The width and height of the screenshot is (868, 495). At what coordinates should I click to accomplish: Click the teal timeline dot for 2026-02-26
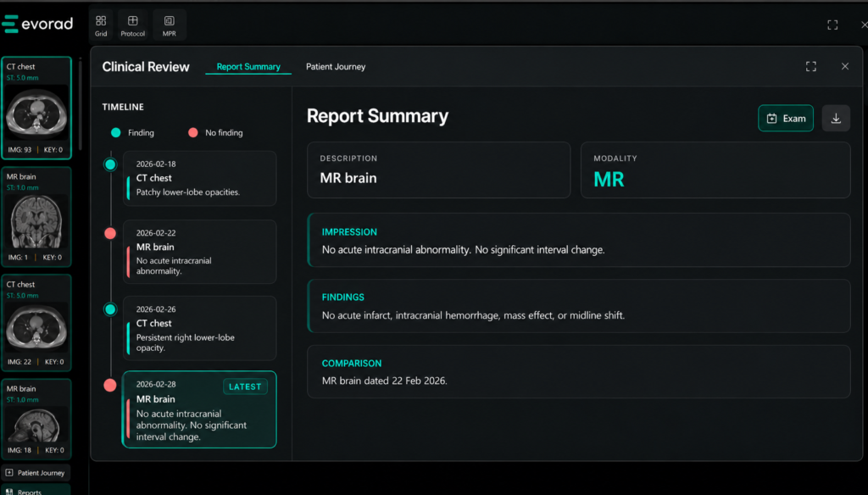110,309
